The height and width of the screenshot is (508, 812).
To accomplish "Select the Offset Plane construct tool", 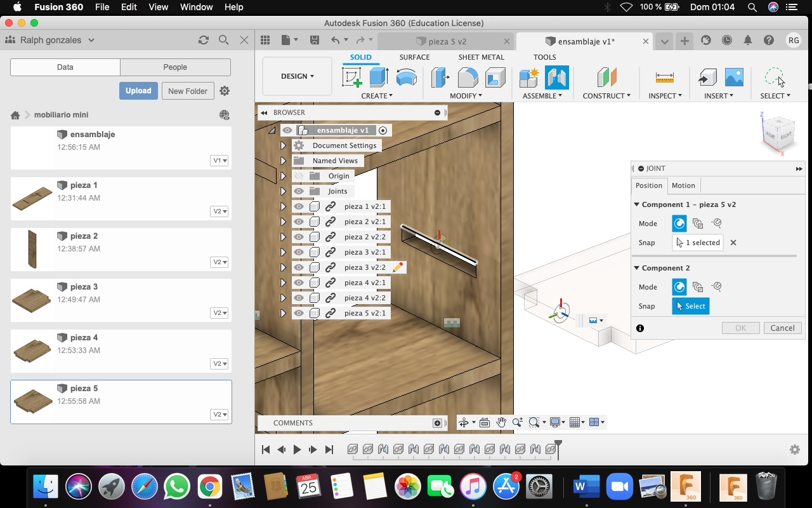I will point(607,77).
